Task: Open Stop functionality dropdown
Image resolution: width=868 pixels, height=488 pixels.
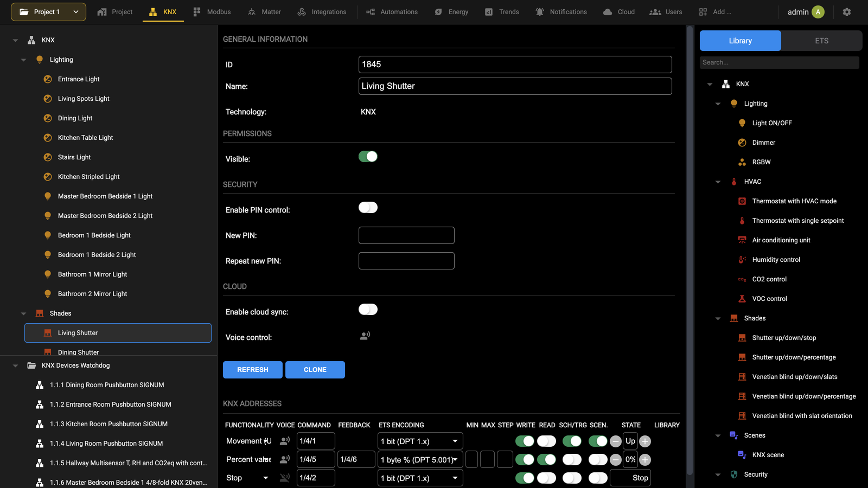Action: point(248,478)
